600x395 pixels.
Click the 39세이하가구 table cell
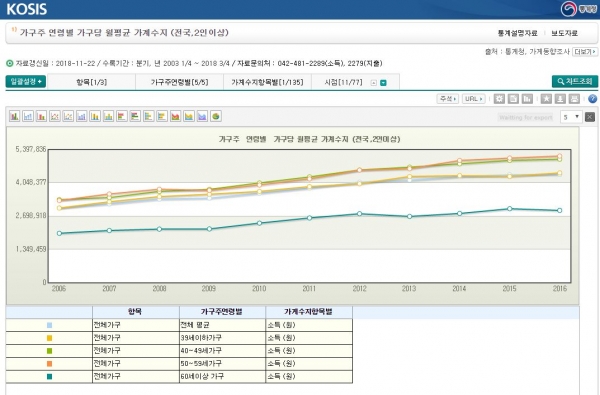coord(222,338)
